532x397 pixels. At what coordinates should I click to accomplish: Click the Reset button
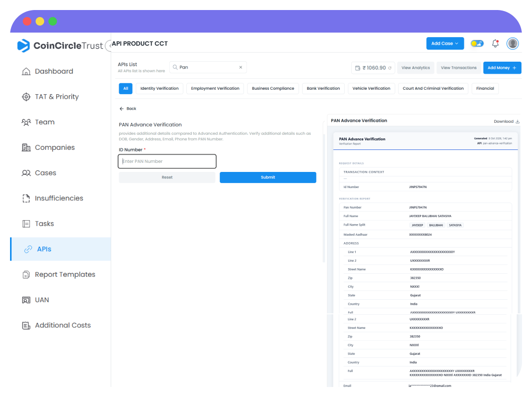(x=167, y=177)
